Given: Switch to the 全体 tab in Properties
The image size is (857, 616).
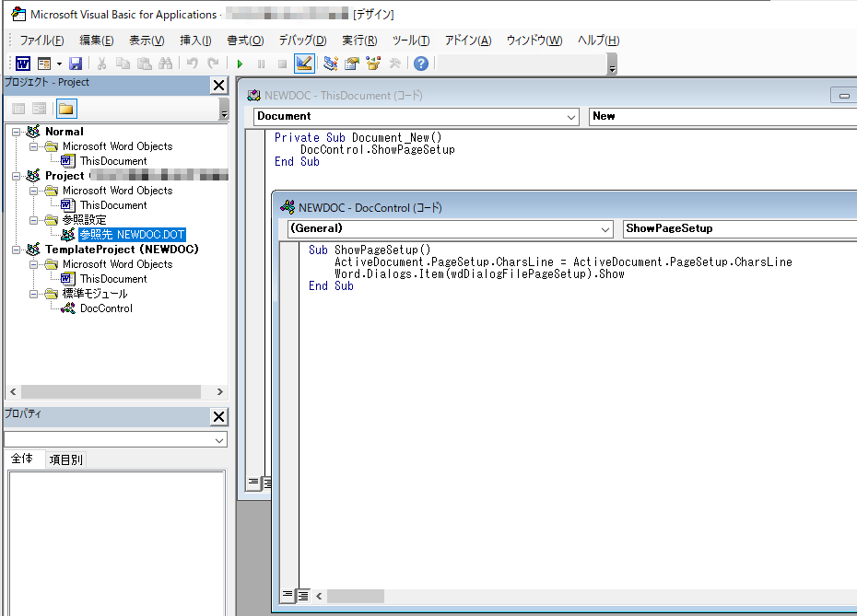Looking at the screenshot, I should click(x=22, y=459).
